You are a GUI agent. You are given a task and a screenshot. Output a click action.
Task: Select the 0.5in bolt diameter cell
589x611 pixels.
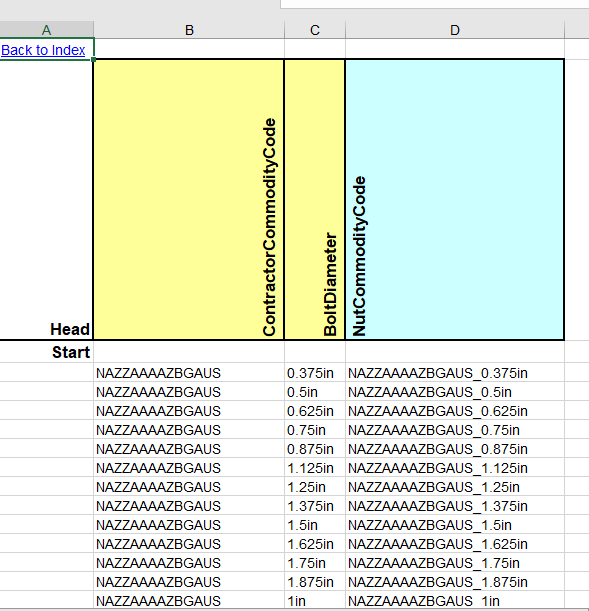pos(315,392)
